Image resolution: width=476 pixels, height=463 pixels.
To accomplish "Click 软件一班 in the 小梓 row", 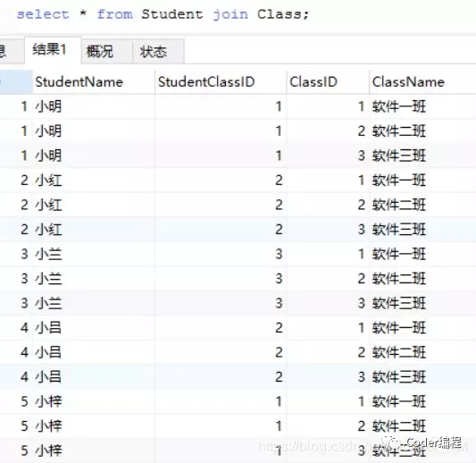I will tap(399, 402).
